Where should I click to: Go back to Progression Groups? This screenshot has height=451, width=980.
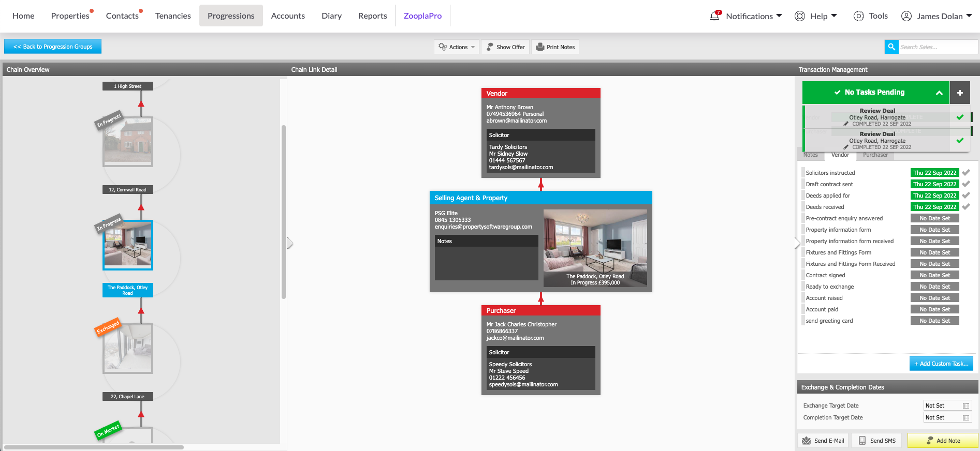point(53,47)
